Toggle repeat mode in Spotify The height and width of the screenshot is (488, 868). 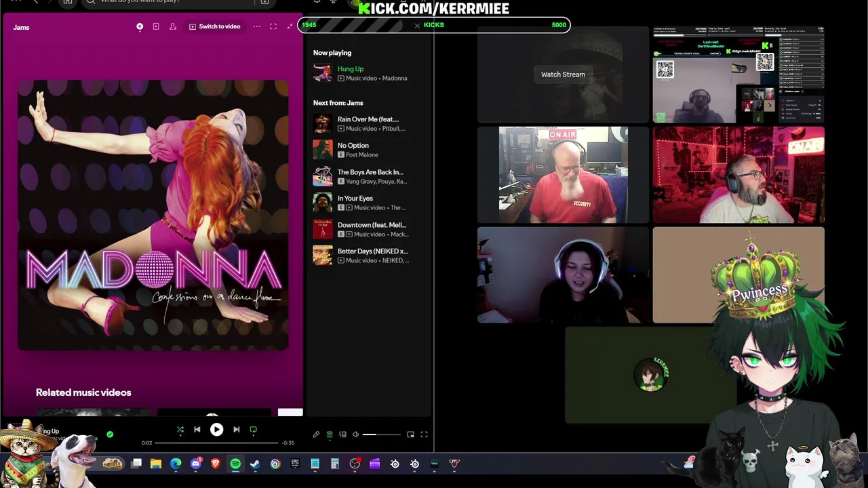[x=254, y=430]
